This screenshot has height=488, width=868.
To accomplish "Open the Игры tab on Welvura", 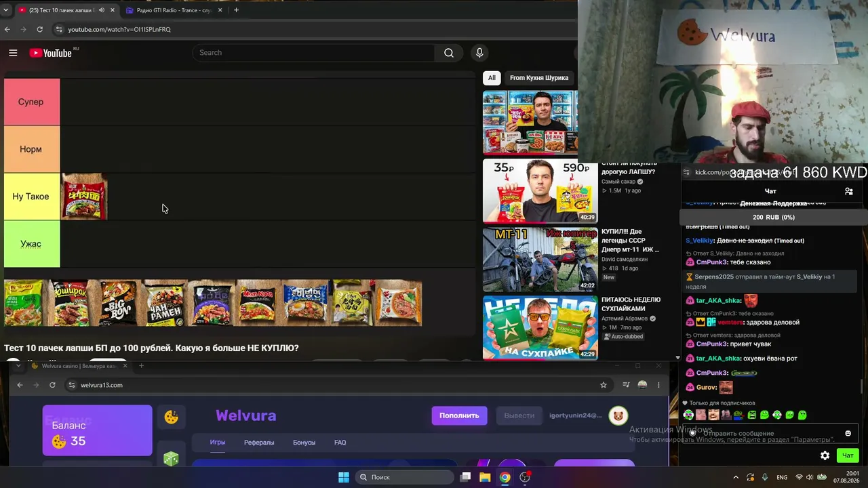I will pyautogui.click(x=218, y=443).
